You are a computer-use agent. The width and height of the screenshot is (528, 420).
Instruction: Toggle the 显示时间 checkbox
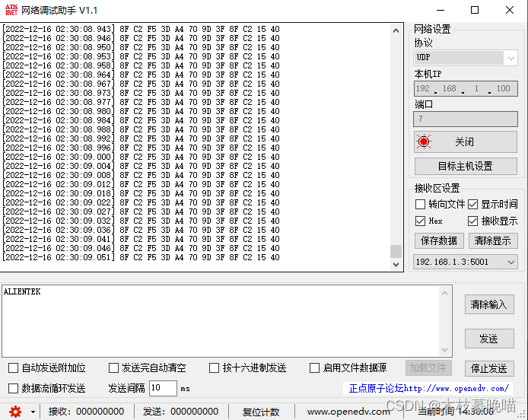pos(472,204)
